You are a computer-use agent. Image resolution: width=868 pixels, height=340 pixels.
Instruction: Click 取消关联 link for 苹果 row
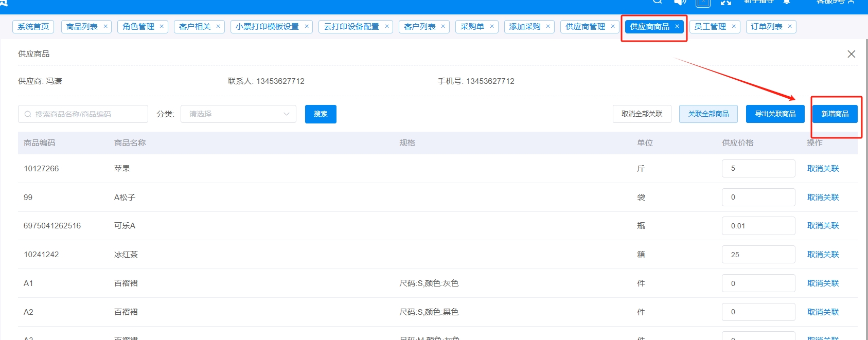coord(823,169)
